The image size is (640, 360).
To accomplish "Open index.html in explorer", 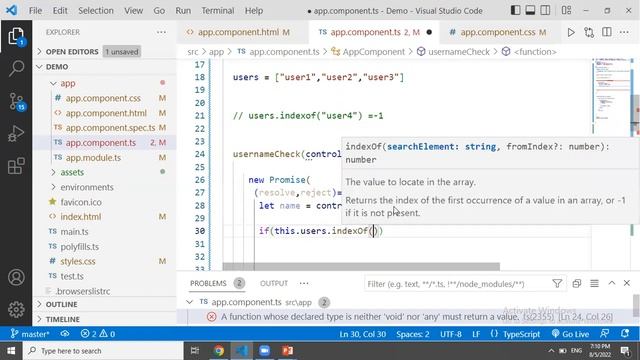I will click(80, 217).
